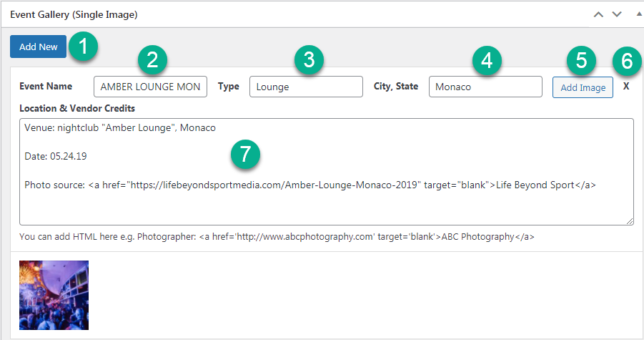Toggle Event Gallery panel collapse triangle

click(640, 14)
